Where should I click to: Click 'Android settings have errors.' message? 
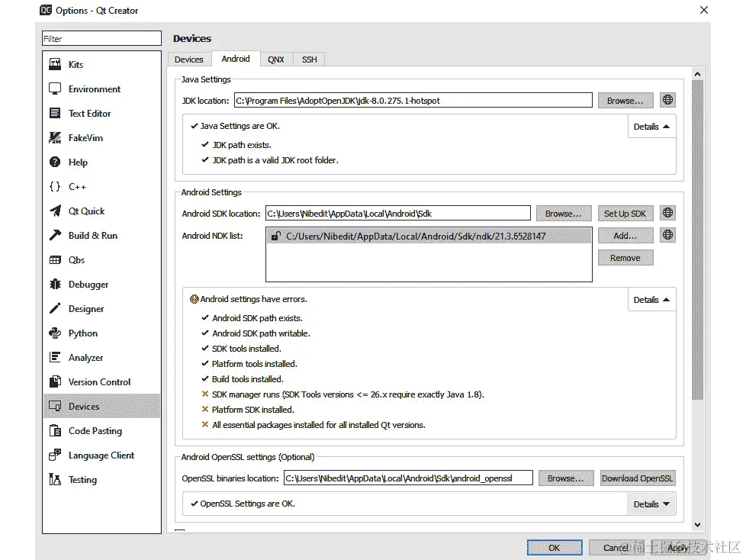(x=253, y=299)
